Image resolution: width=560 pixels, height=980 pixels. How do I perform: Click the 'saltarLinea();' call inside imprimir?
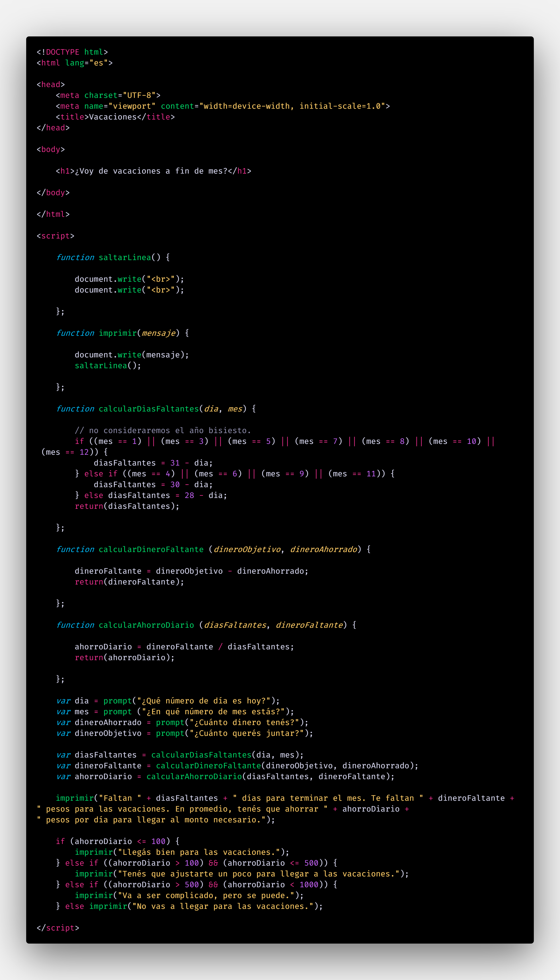pos(108,365)
